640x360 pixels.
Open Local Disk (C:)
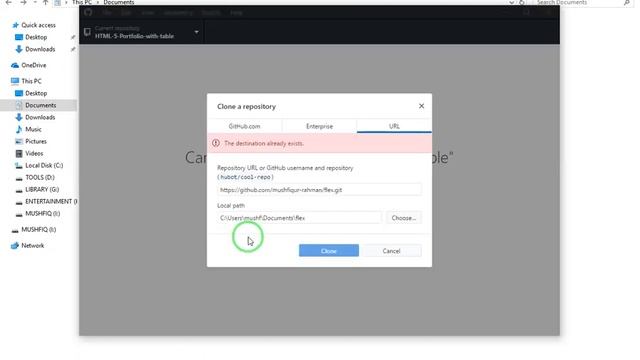[x=44, y=166]
